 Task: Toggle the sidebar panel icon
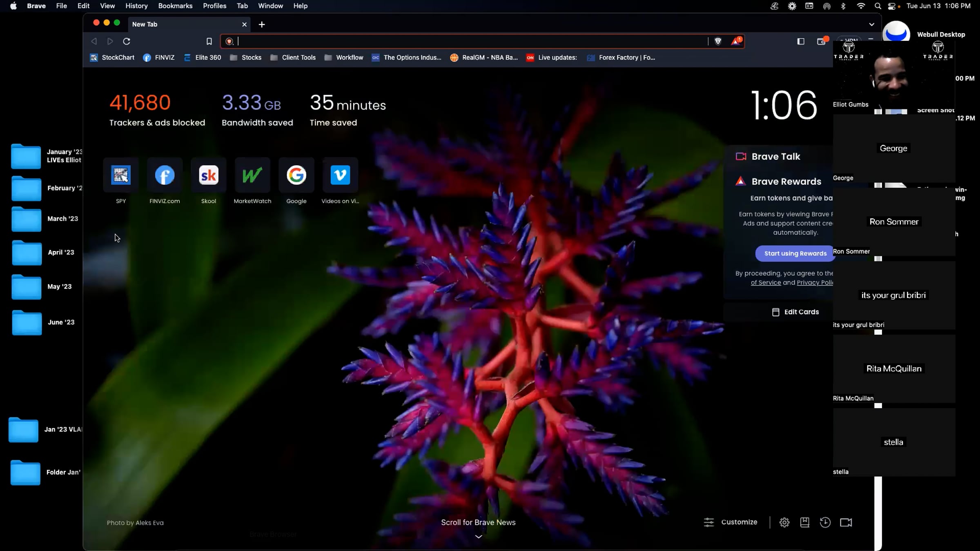point(800,41)
